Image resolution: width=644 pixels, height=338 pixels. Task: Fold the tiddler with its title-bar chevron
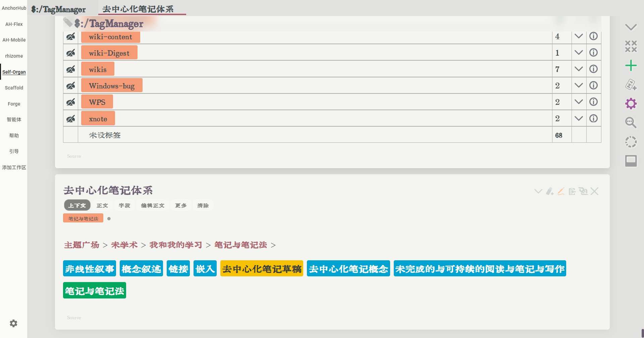pos(538,191)
